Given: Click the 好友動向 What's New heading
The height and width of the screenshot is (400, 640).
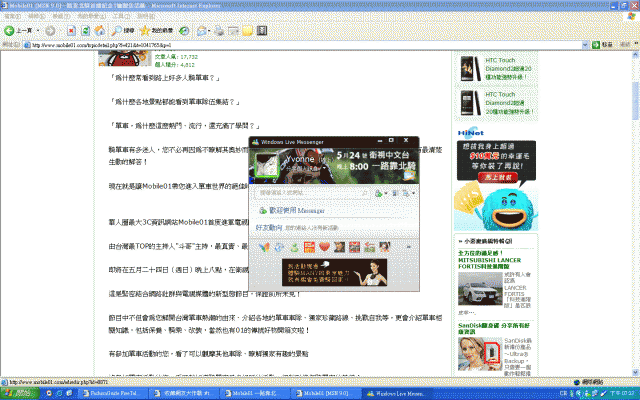Looking at the screenshot, I should point(269,227).
